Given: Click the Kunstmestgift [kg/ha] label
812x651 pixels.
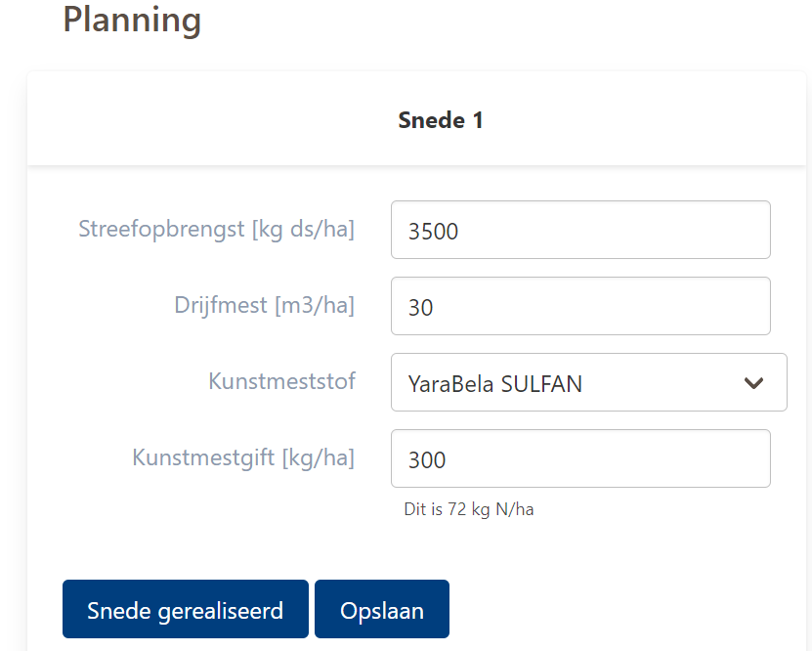Looking at the screenshot, I should pos(243,457).
